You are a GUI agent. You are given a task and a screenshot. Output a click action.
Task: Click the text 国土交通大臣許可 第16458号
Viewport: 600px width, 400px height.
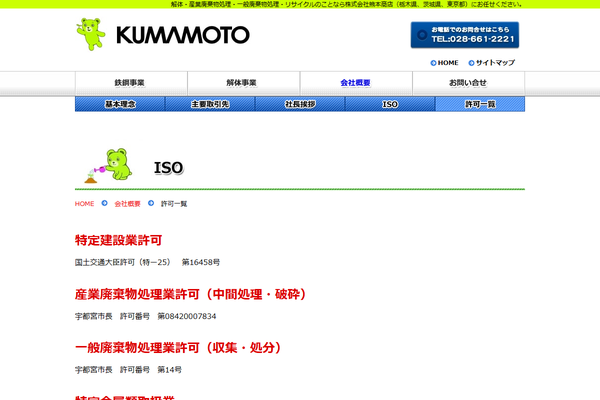147,262
